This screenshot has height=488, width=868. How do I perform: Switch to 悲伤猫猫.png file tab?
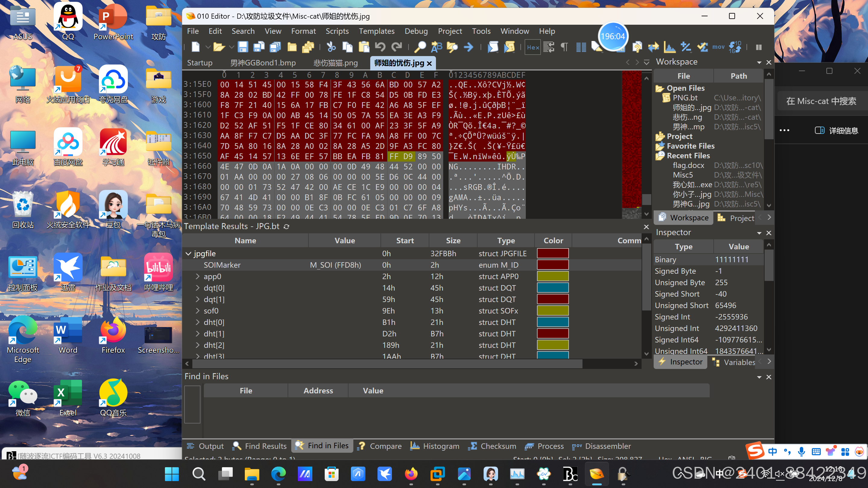[x=335, y=63]
